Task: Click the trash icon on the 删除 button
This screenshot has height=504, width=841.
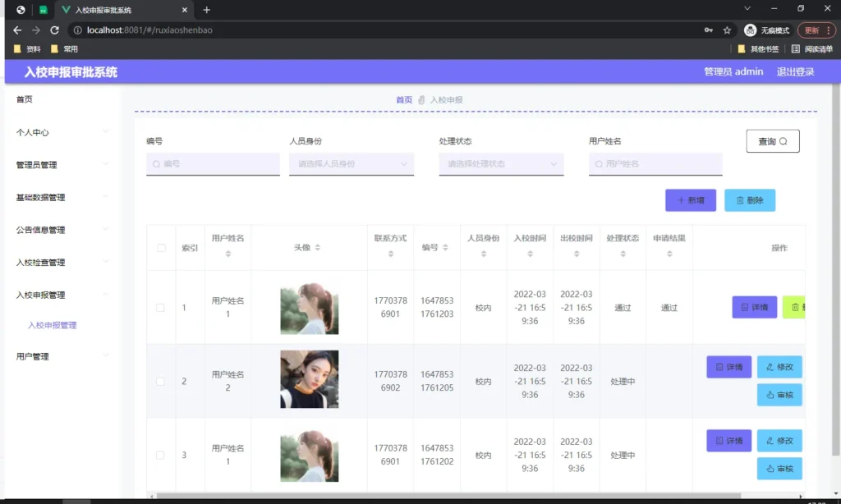Action: tap(740, 199)
